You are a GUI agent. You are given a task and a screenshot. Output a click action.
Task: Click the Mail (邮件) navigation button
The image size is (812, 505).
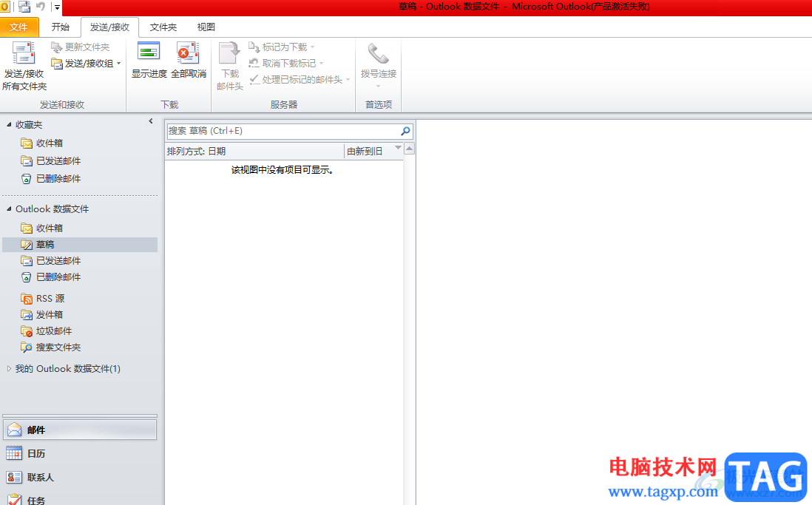[x=80, y=430]
